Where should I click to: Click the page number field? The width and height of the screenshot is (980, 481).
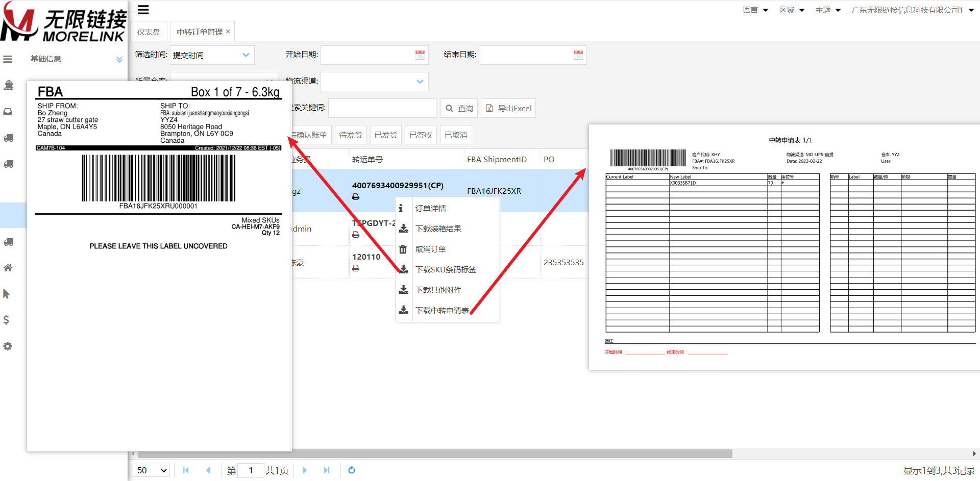tap(251, 470)
